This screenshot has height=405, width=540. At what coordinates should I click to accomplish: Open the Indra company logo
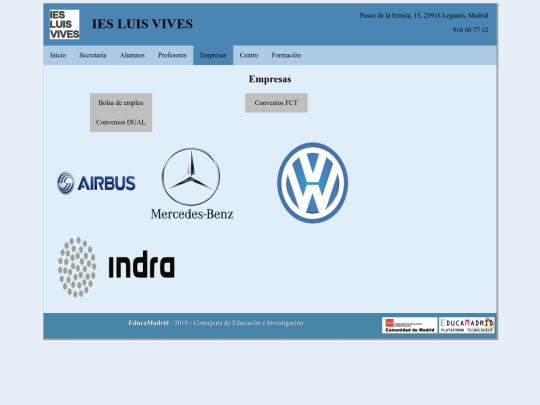[116, 267]
